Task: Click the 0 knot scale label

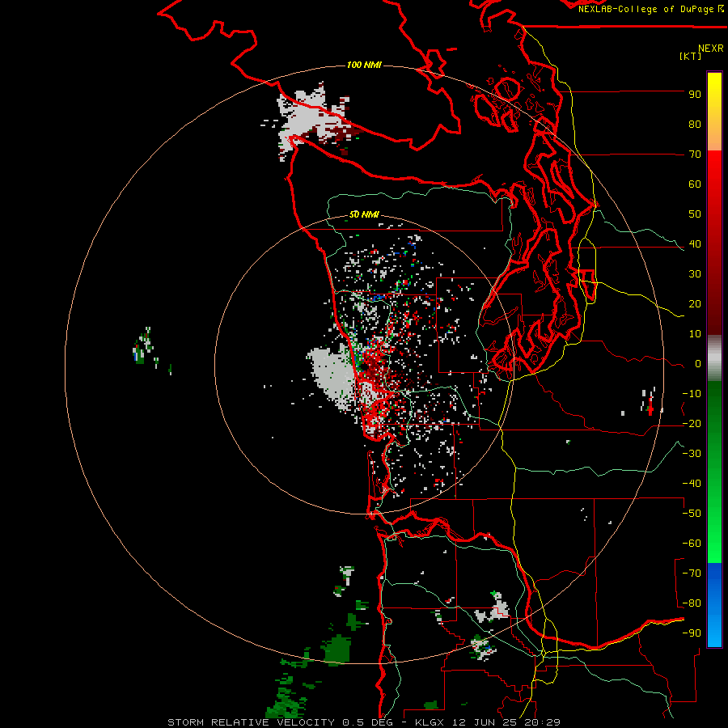Action: [698, 364]
